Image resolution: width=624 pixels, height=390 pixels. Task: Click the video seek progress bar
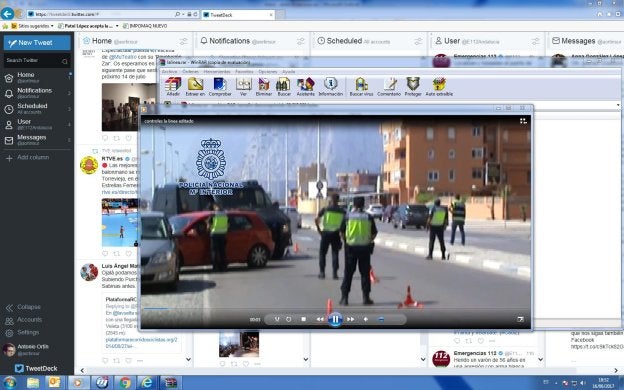(335, 308)
